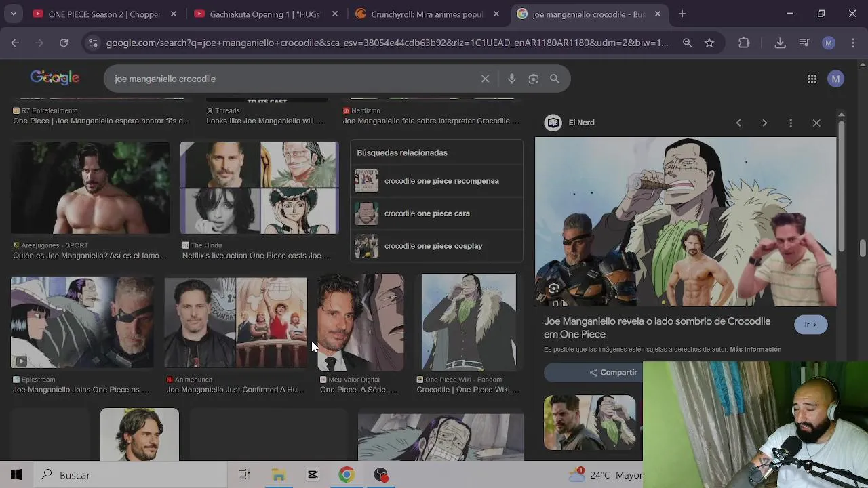Open the Extensions puzzle icon
This screenshot has height=488, width=868.
(x=744, y=43)
